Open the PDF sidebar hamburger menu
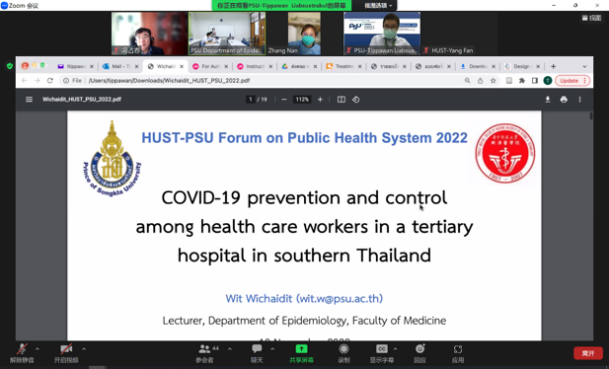Screen dimensions: 609x369 (x=29, y=99)
